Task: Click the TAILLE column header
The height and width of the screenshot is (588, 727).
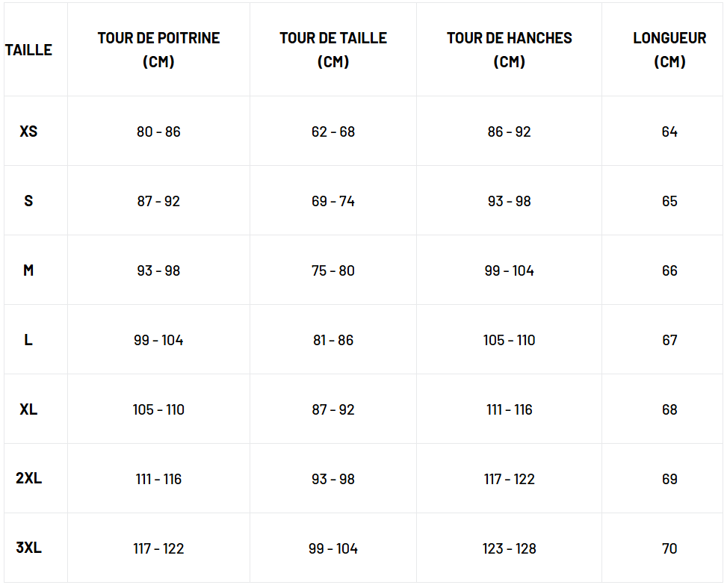Action: coord(28,50)
